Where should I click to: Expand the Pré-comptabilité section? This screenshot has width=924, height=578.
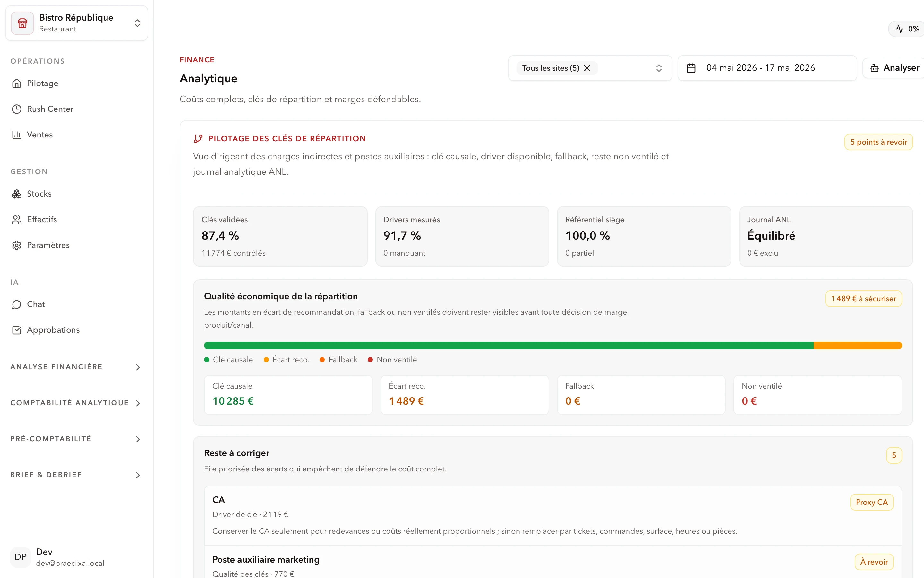tap(76, 439)
